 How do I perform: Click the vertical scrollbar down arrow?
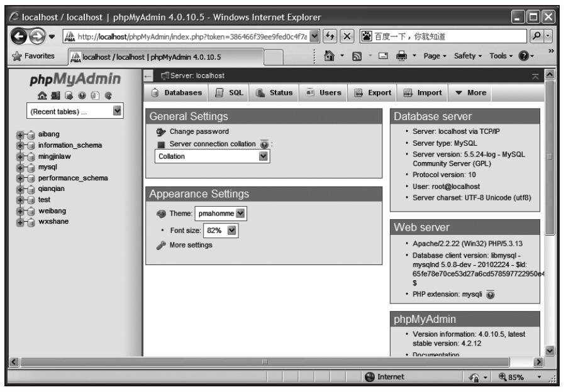tap(550, 350)
